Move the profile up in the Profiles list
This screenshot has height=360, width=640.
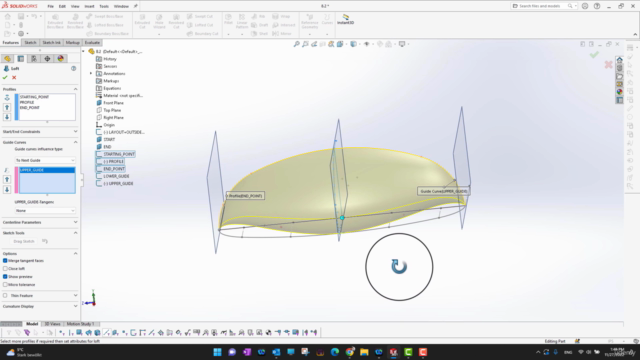coord(7,107)
